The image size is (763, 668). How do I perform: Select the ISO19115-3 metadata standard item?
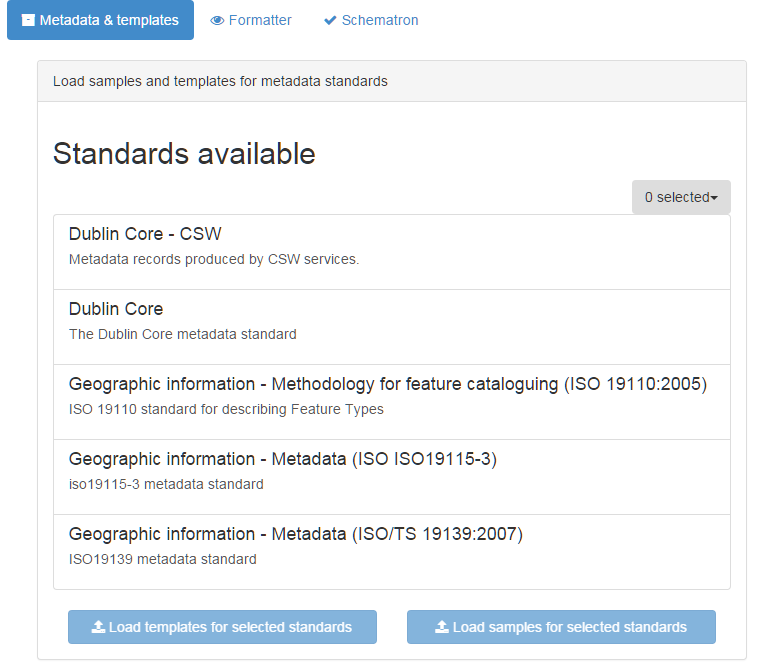tap(392, 477)
